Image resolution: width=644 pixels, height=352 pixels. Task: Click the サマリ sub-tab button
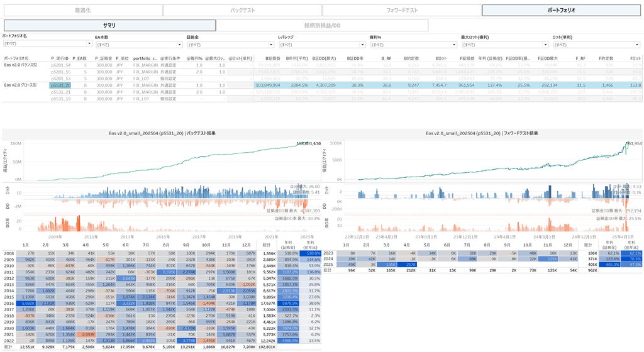(x=108, y=25)
